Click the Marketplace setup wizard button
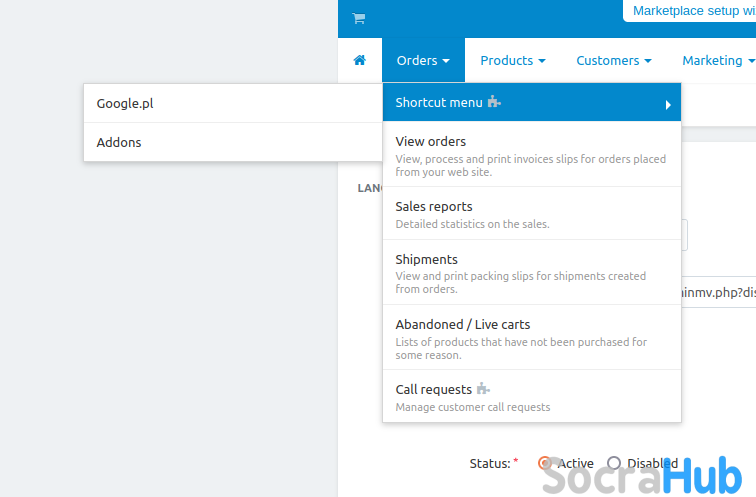 pyautogui.click(x=691, y=10)
